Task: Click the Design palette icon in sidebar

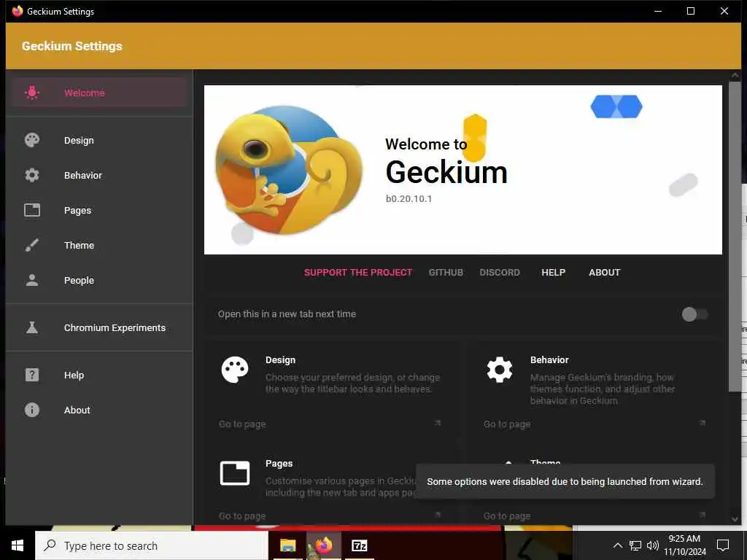Action: 32,140
